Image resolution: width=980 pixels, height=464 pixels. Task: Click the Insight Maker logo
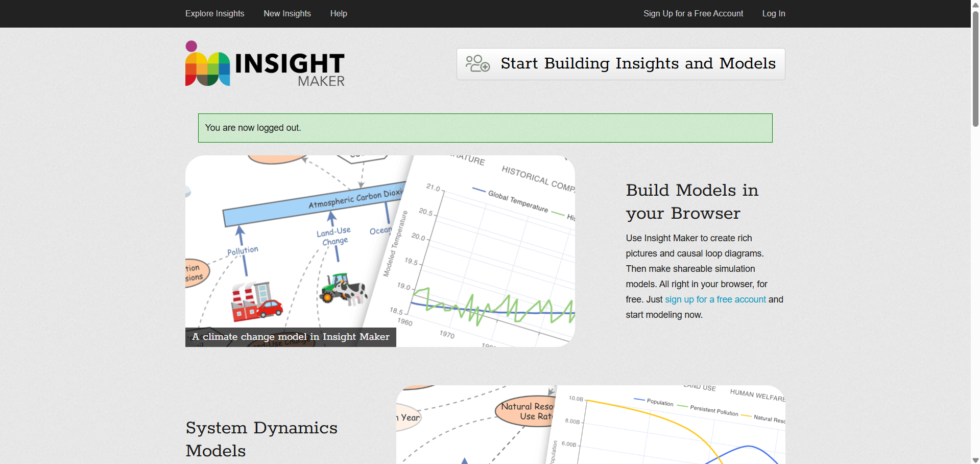pyautogui.click(x=265, y=64)
